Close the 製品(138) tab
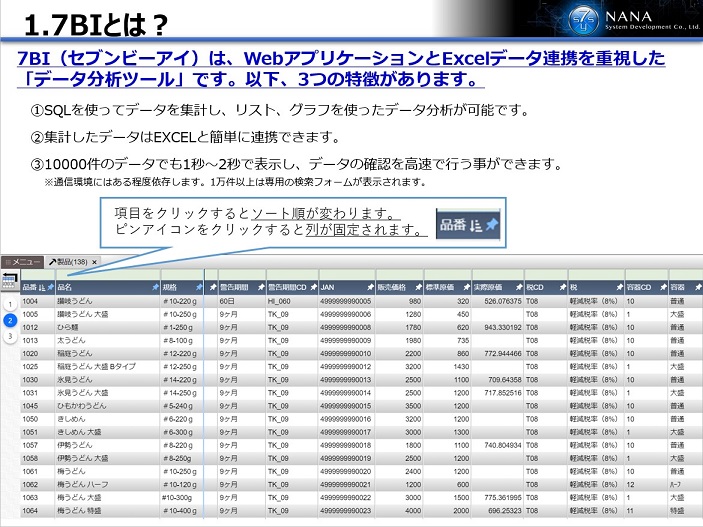The height and width of the screenshot is (527, 703). (x=94, y=262)
